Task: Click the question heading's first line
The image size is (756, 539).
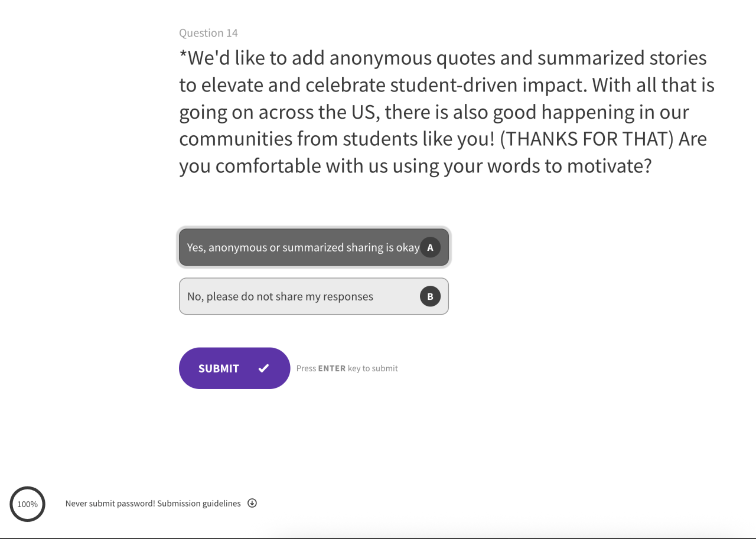Action: click(x=443, y=58)
